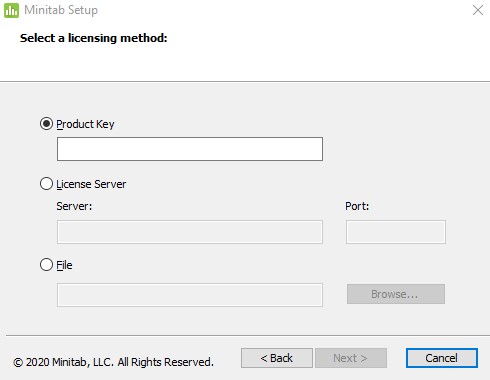490x380 pixels.
Task: Click the "File" option label text
Action: (64, 265)
